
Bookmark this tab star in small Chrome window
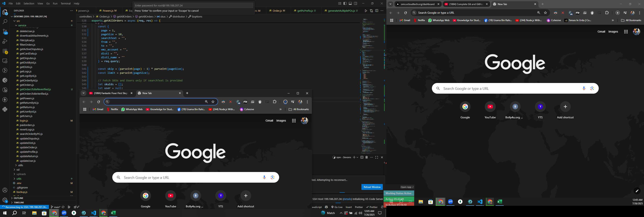click(213, 102)
